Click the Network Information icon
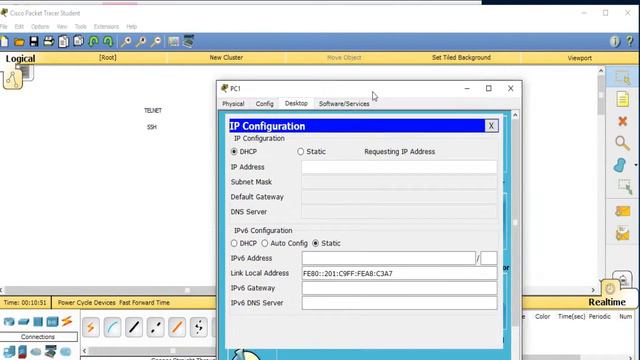Image resolution: width=640 pixels, height=360 pixels. tap(614, 41)
